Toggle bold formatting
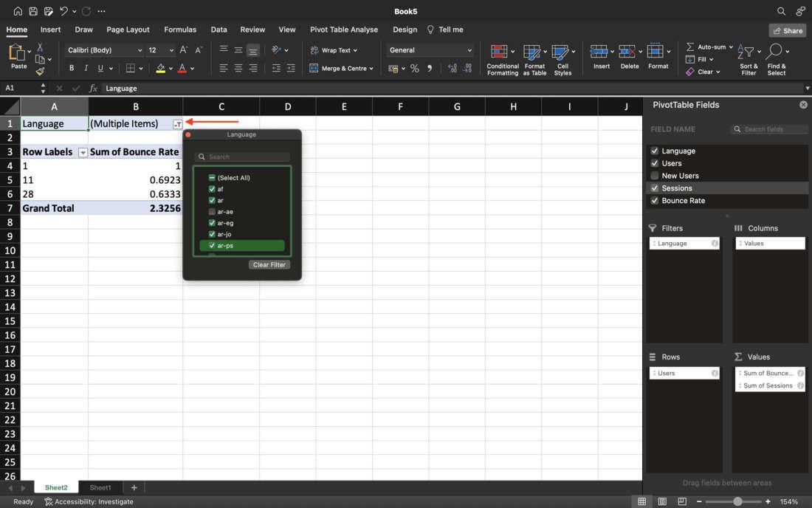 (72, 68)
